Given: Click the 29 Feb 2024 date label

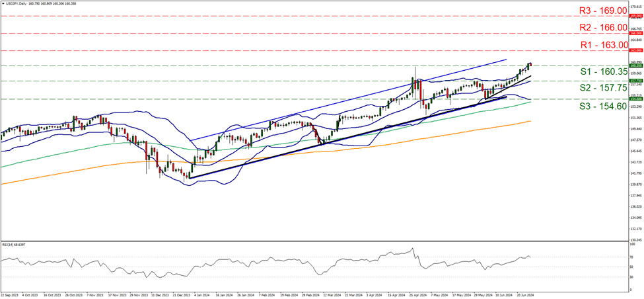Looking at the screenshot, I should coord(310,295).
